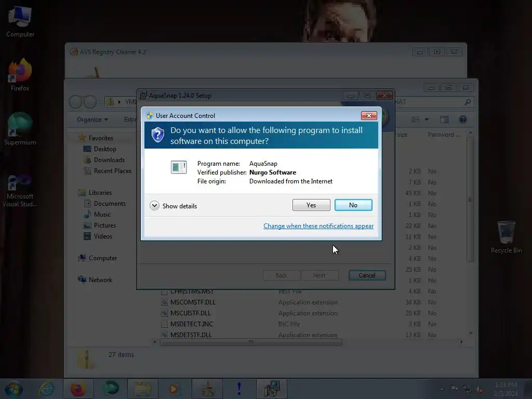Click No in User Account Control dialog
The width and height of the screenshot is (532, 399).
[353, 205]
